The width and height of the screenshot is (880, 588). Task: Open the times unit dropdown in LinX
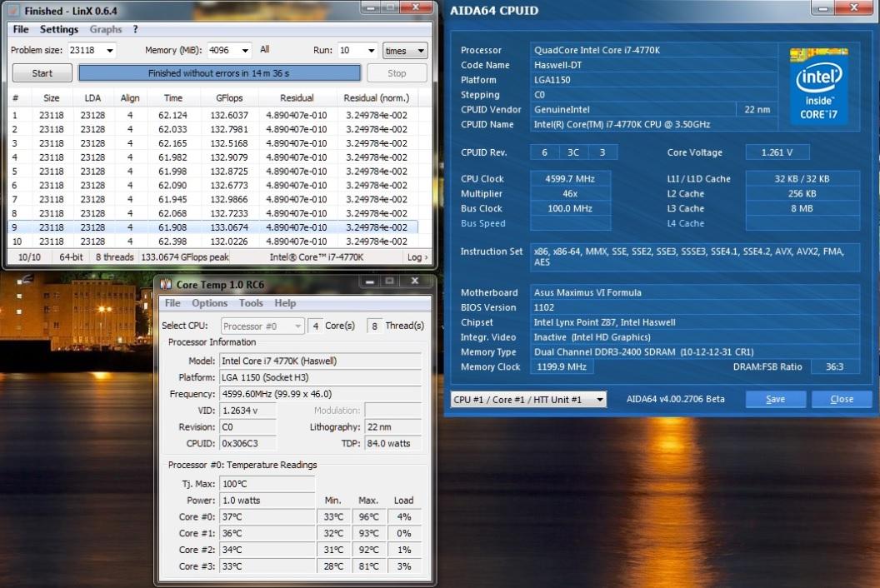click(405, 51)
